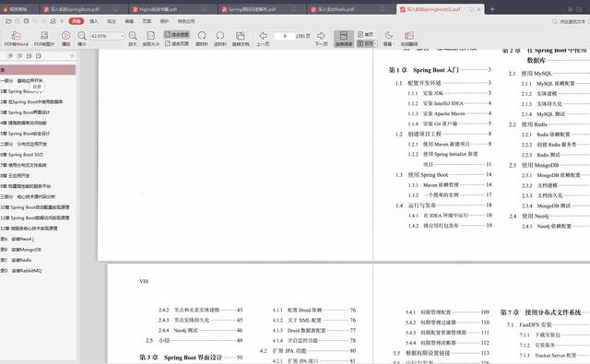Open the 双页 layout dropdown arrow

pyautogui.click(x=375, y=43)
